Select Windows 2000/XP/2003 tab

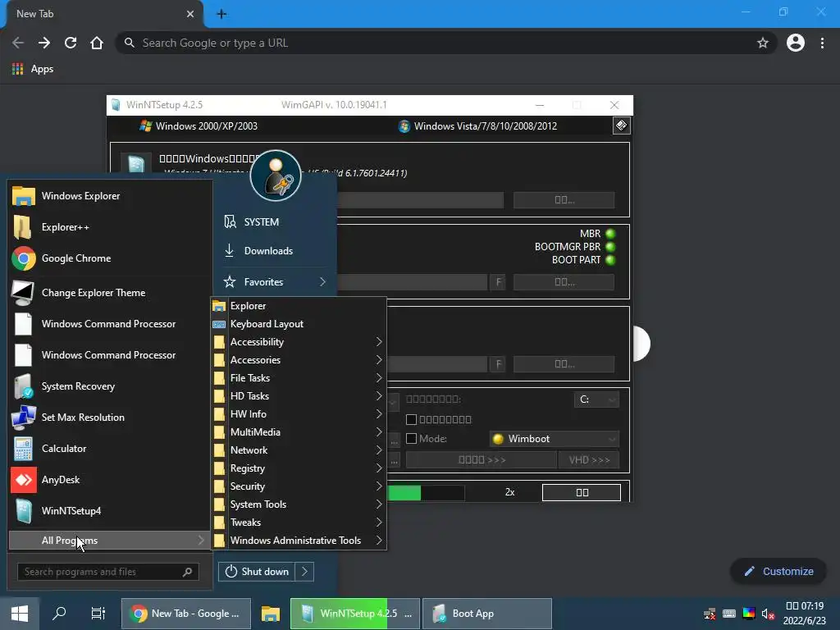[x=199, y=126]
